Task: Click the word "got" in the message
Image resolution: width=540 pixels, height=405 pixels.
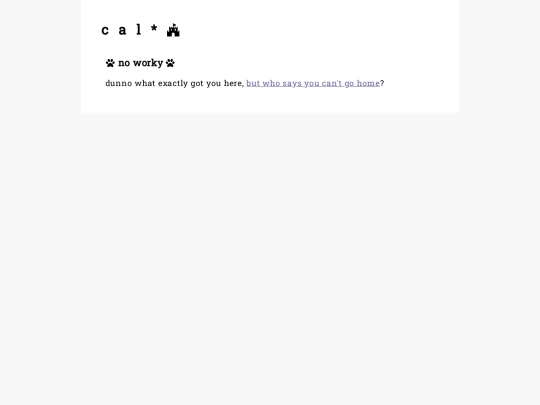Action: coord(197,84)
